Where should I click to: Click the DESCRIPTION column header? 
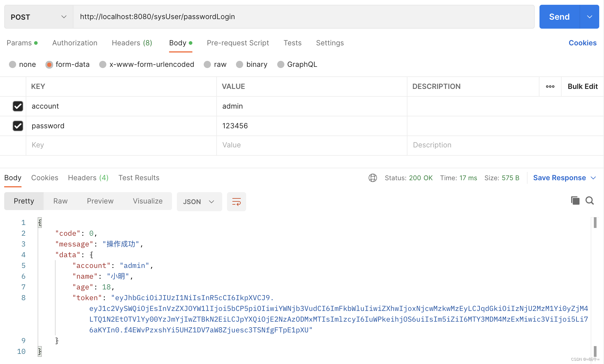(x=436, y=87)
